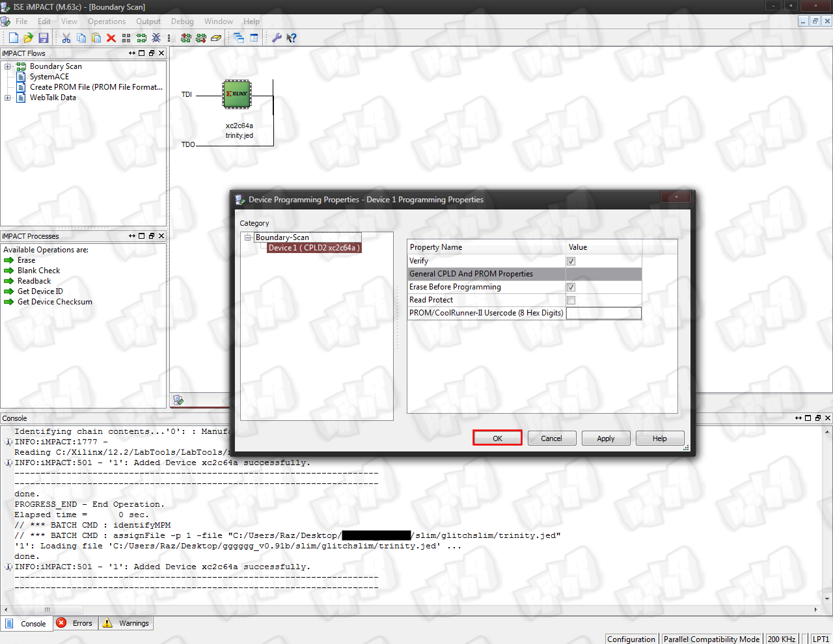Image resolution: width=833 pixels, height=644 pixels.
Task: Click the tile windows toolbar icon
Action: coord(254,38)
